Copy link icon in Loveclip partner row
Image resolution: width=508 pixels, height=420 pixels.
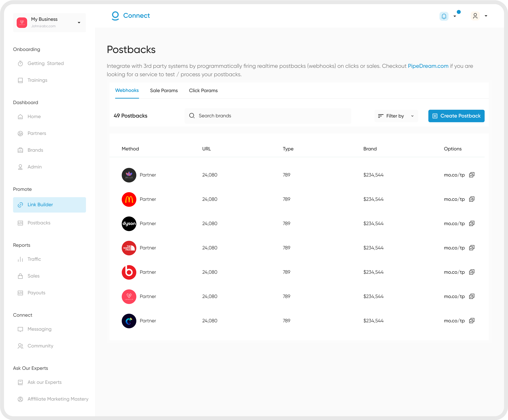[x=471, y=296]
